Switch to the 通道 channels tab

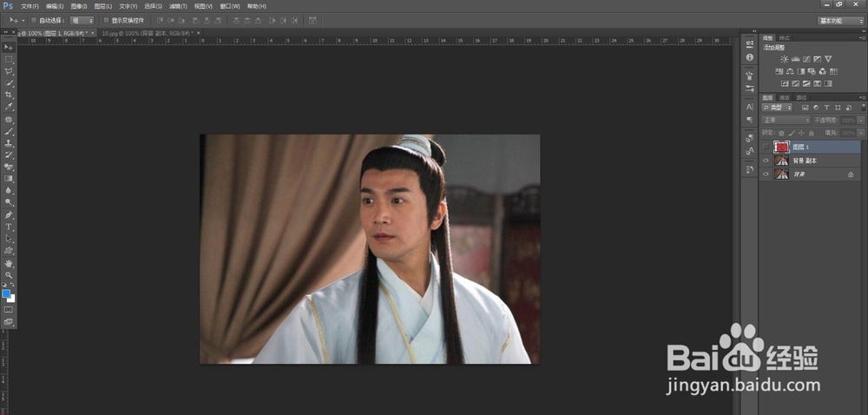[x=785, y=97]
